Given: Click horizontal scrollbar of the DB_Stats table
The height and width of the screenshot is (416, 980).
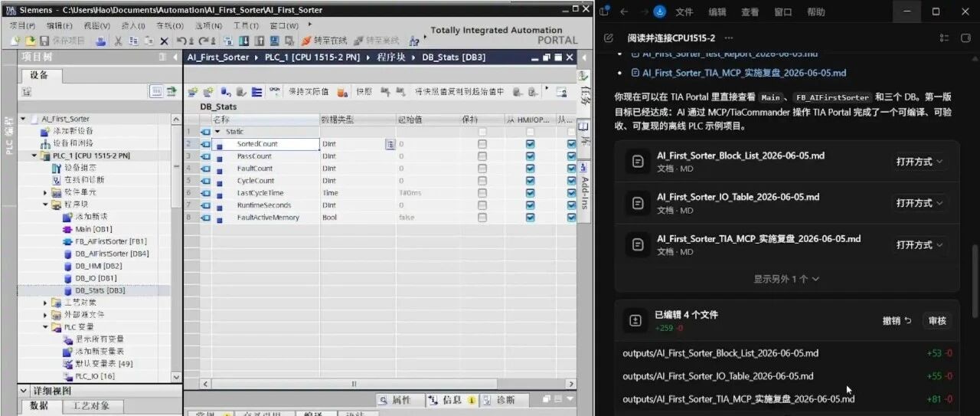Looking at the screenshot, I should (353, 384).
